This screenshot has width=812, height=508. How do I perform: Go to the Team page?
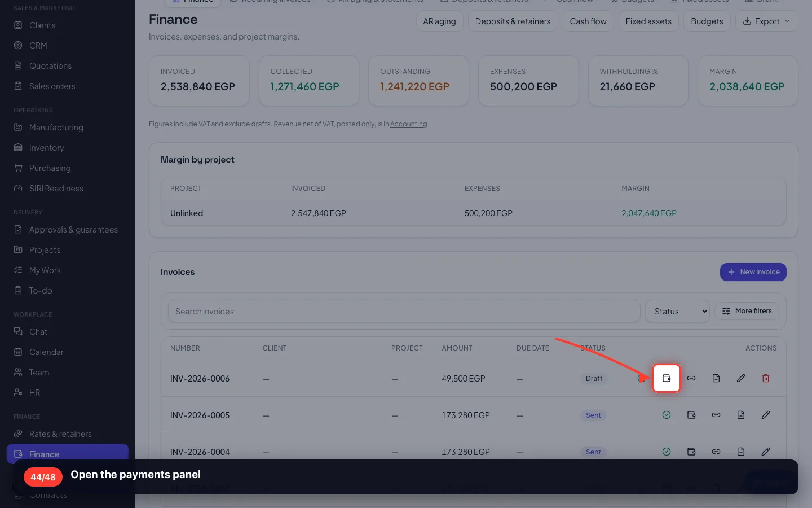(x=68, y=373)
